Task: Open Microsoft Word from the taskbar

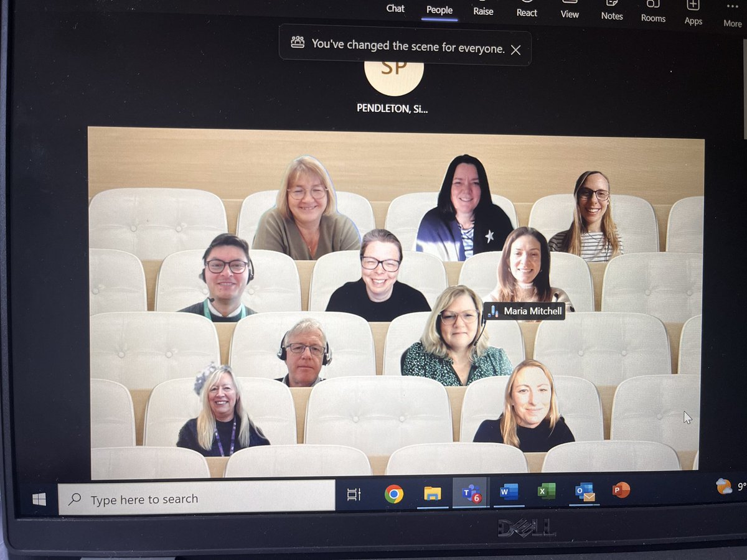Action: tap(509, 493)
